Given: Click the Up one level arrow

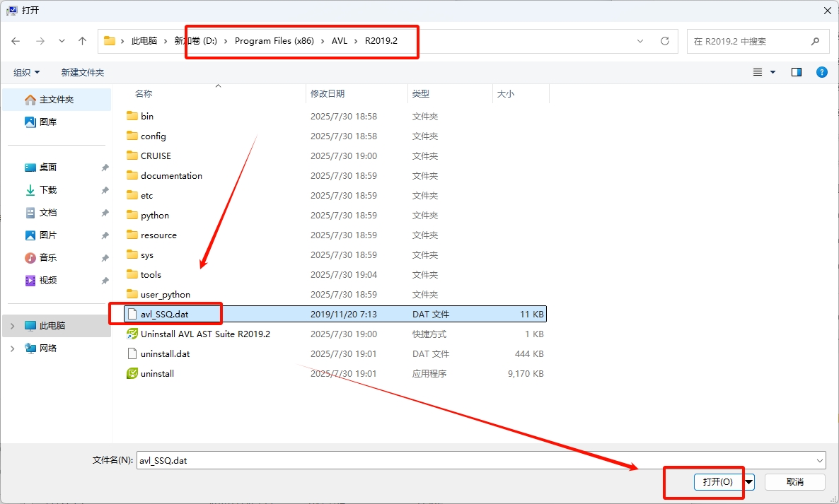Looking at the screenshot, I should [x=82, y=41].
